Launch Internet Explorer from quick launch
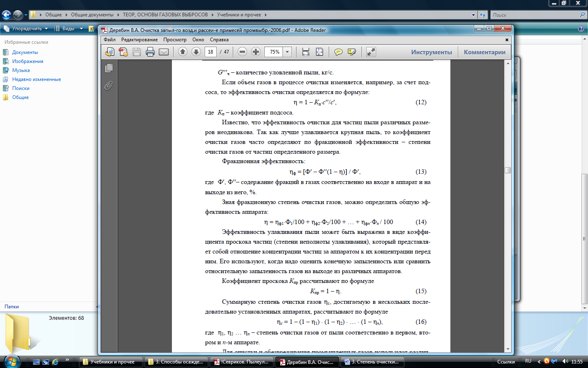 coord(55,362)
